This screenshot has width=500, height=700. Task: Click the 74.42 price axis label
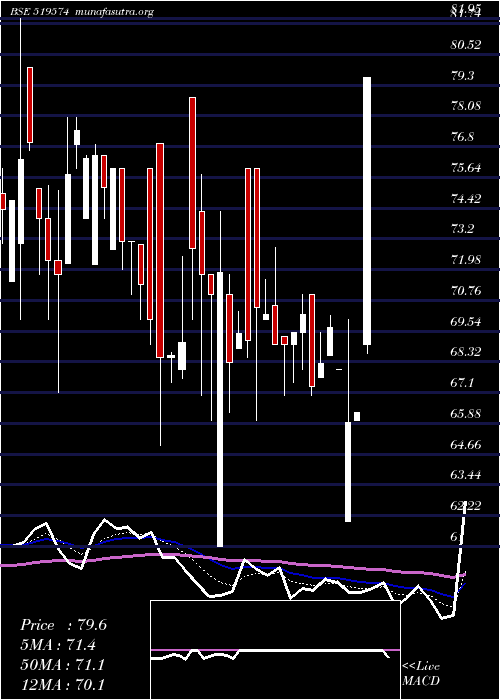[466, 199]
